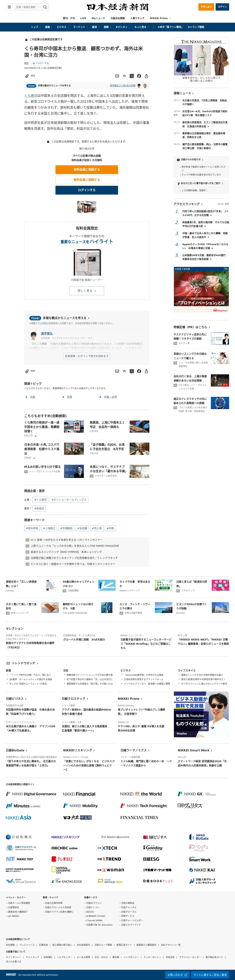The image size is (235, 980).
Task: Select the #田中邦彦 keyword tag
Action: click(32, 528)
